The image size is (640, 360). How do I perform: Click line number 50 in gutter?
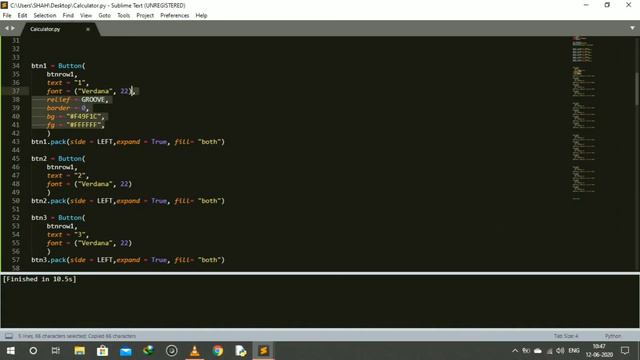16,201
